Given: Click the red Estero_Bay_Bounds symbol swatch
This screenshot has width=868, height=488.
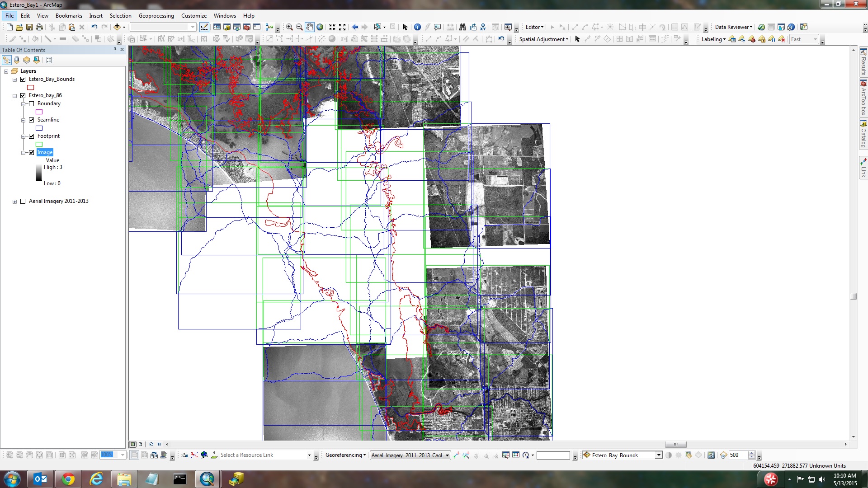Looking at the screenshot, I should pos(31,87).
